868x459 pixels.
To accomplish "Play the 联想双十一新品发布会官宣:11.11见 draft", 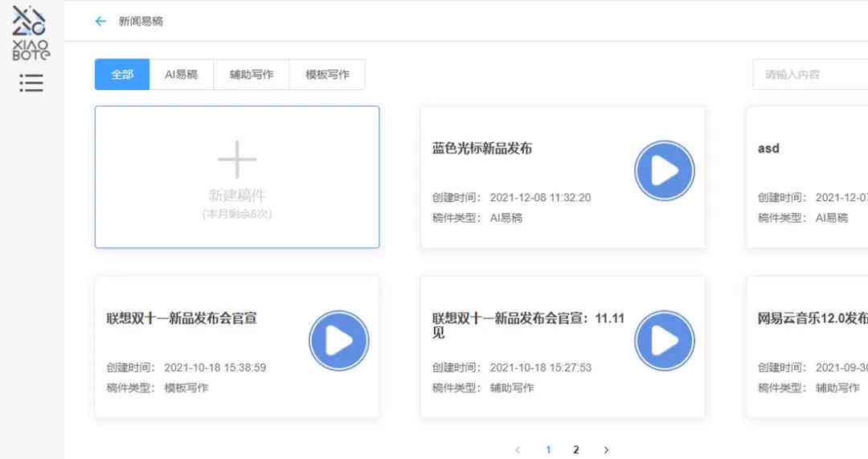I will click(665, 341).
